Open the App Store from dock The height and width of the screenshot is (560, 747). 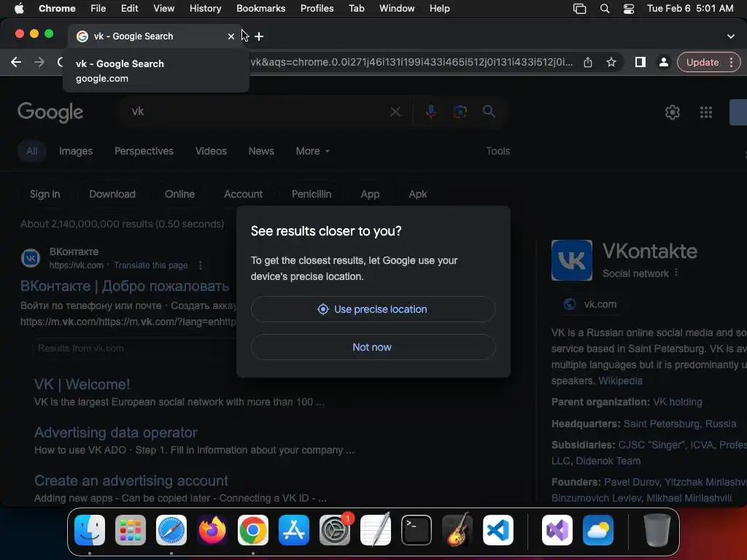point(294,530)
